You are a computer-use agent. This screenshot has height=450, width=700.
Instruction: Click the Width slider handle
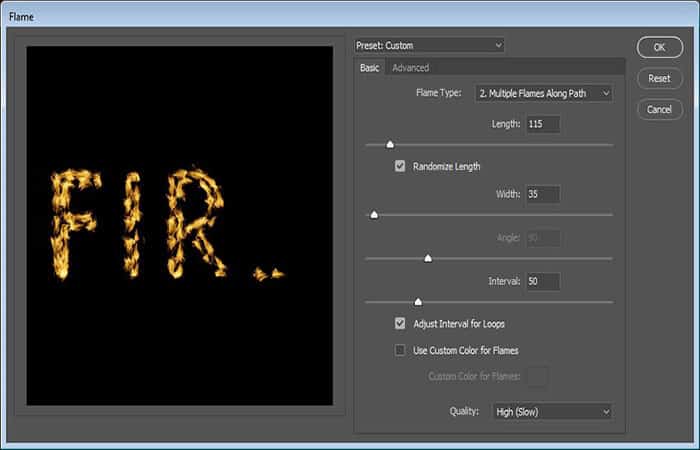click(x=374, y=215)
